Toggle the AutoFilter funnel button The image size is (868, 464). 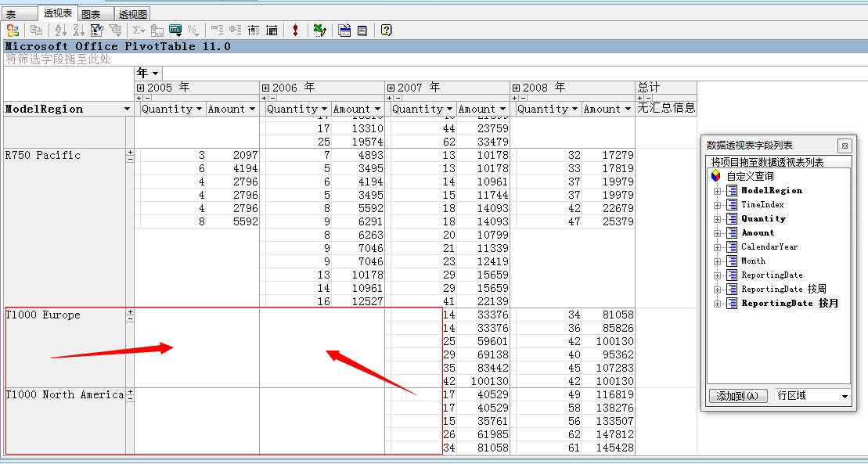[x=96, y=31]
